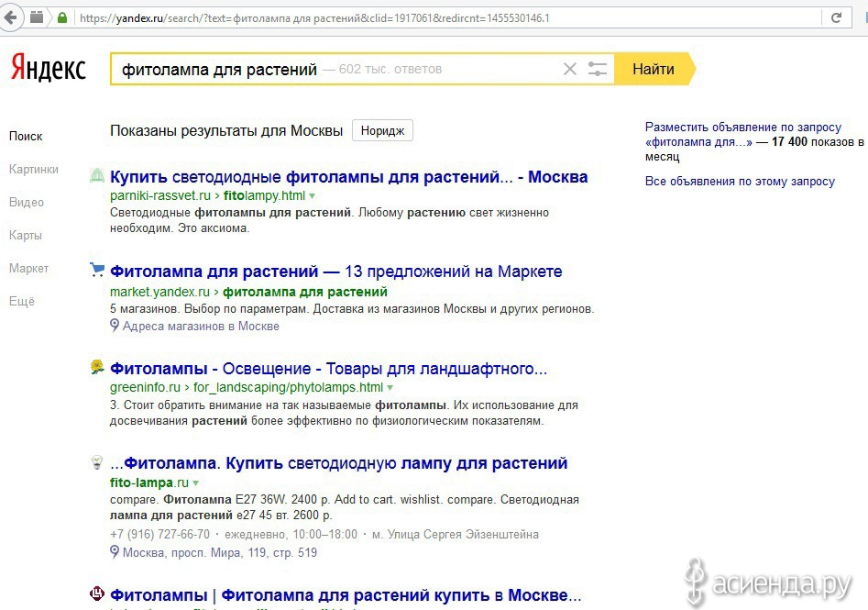The height and width of the screenshot is (610, 868).
Task: Click the Yandex logo
Action: click(x=49, y=69)
